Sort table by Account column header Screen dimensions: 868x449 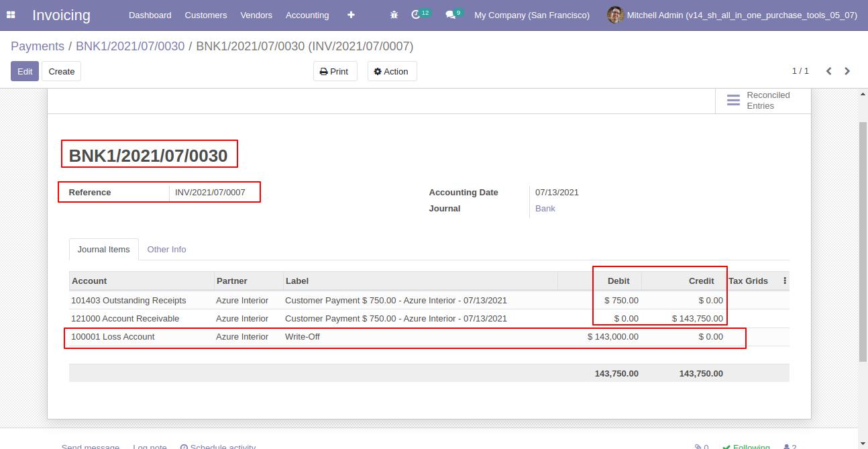[x=141, y=281]
